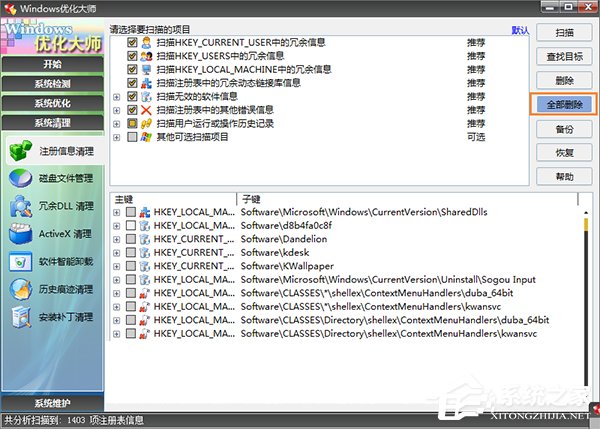Uncheck 扫描HKEY_LOCAL_MACHINE中的冗余信息
Screen dimensions: 600x429
(x=132, y=69)
